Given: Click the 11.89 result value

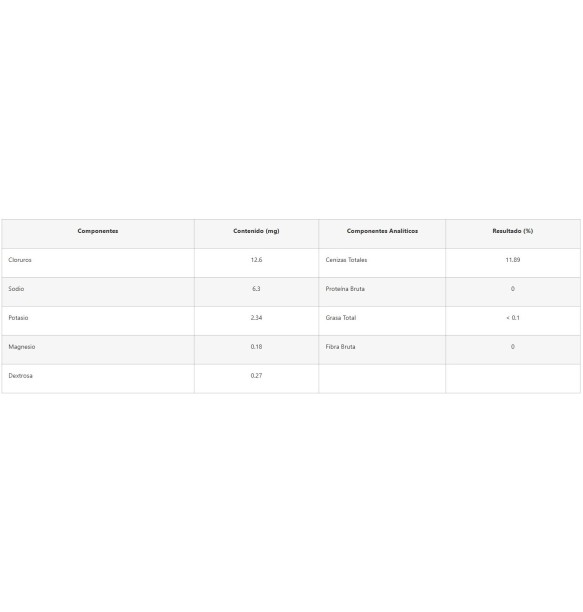Looking at the screenshot, I should coord(512,260).
